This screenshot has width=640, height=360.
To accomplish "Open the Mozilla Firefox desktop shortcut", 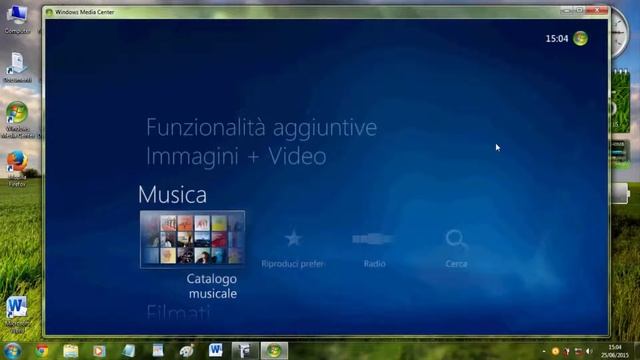I will coord(17,169).
